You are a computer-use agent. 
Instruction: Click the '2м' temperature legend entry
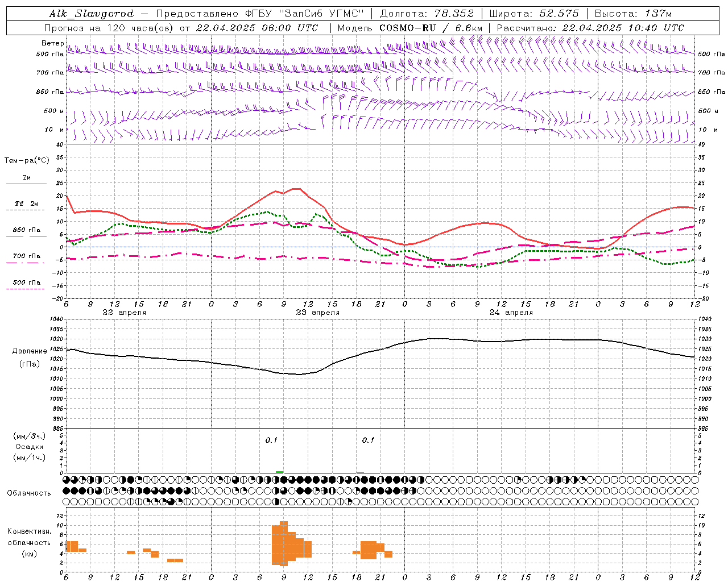click(27, 178)
